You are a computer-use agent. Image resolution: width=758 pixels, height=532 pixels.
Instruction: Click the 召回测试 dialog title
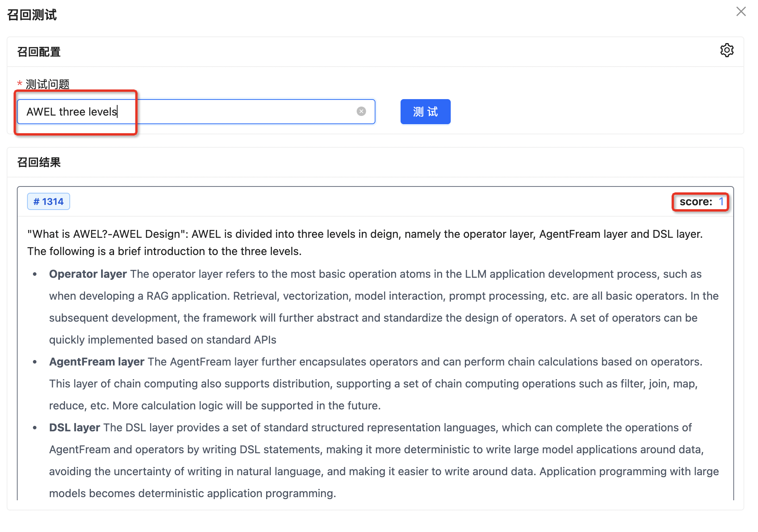[x=32, y=15]
